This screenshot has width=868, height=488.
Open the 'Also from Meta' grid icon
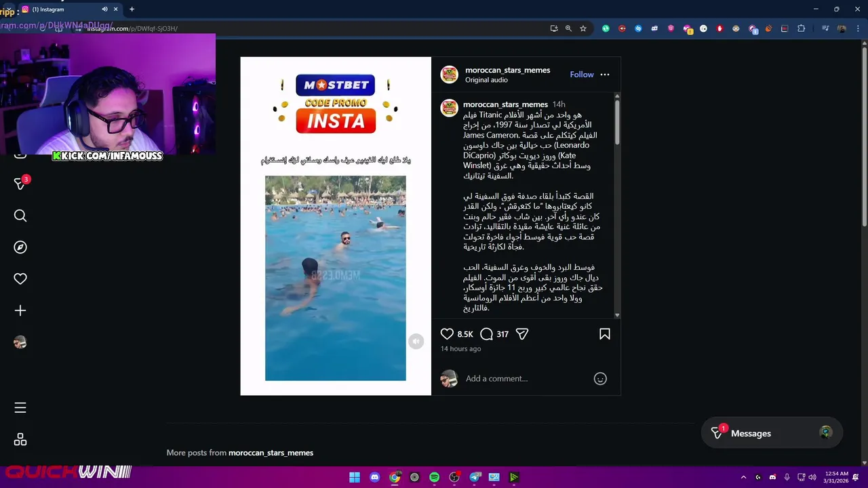pos(20,440)
